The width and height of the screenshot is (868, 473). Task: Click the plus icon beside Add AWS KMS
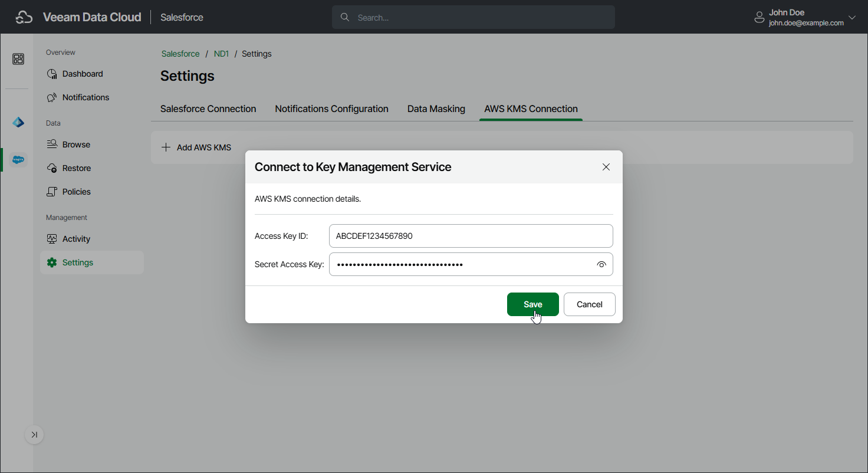click(166, 147)
